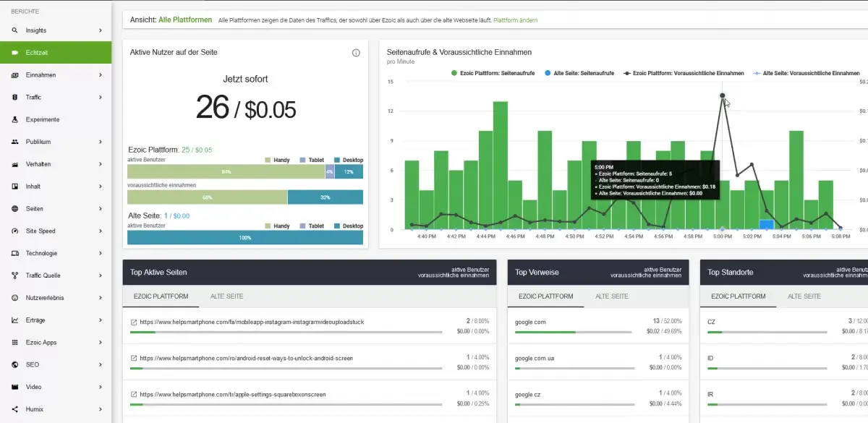The image size is (868, 423).
Task: Click the info icon in Aktive Nutzer panel
Action: pyautogui.click(x=356, y=53)
